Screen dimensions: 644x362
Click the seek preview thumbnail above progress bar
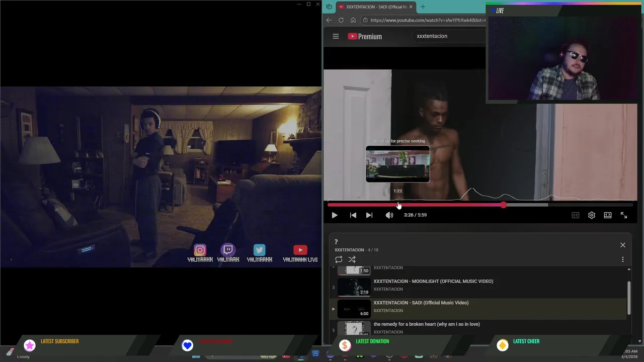pos(397,164)
